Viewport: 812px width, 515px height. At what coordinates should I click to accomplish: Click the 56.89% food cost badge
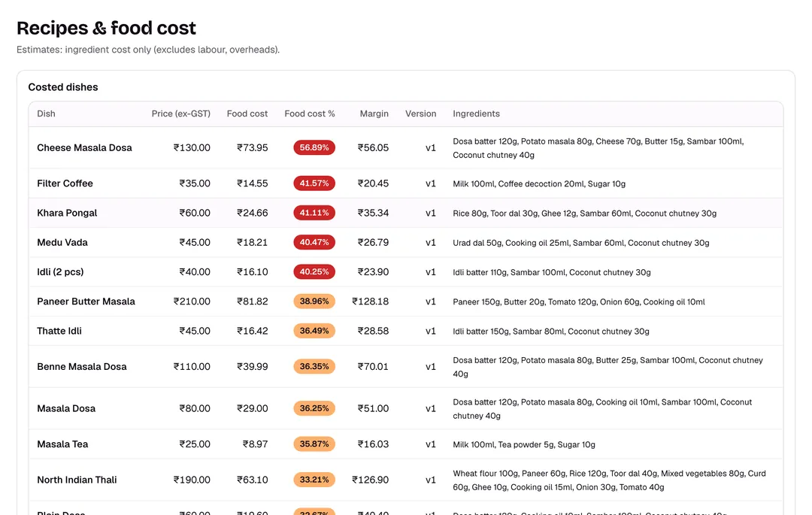tap(314, 148)
